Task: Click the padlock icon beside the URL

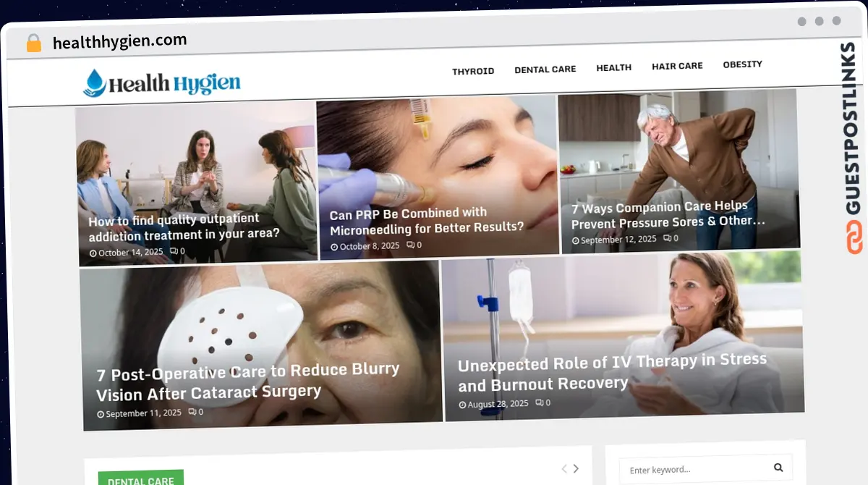Action: click(33, 43)
